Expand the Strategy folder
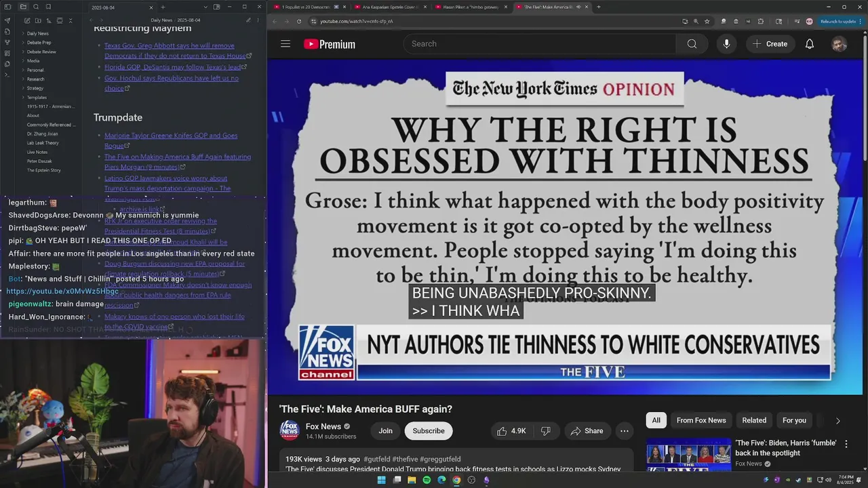Image resolution: width=868 pixels, height=488 pixels. (x=35, y=88)
